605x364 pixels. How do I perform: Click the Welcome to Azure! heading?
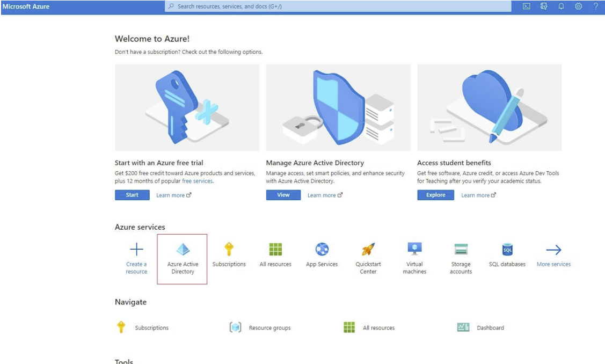152,39
